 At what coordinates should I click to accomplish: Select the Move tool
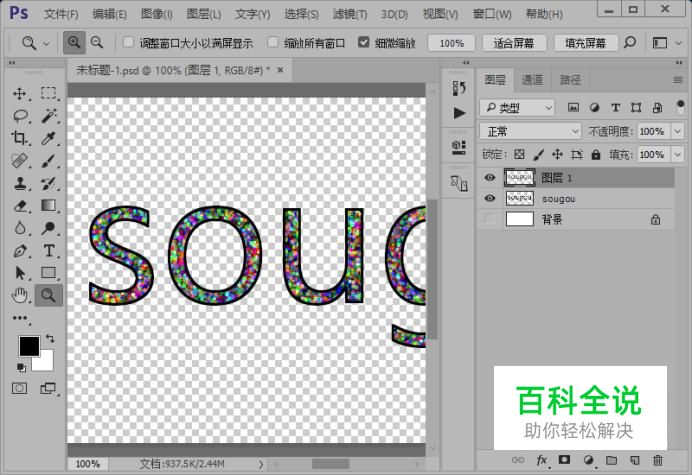(x=19, y=94)
